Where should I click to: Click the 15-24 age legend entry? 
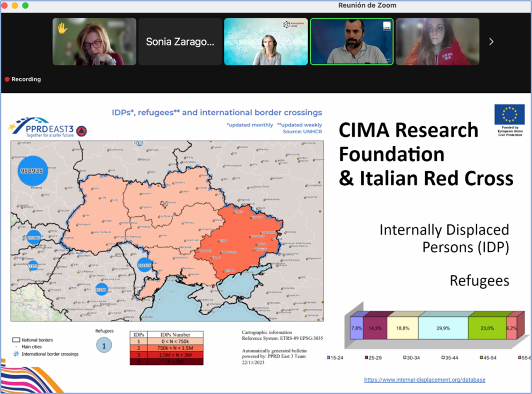click(335, 357)
